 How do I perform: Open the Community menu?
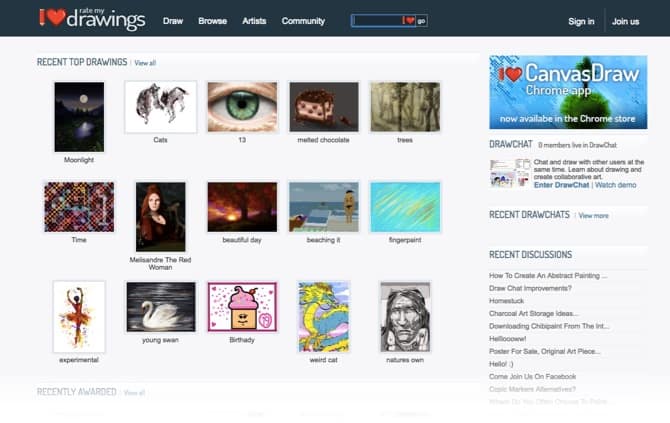[x=303, y=21]
